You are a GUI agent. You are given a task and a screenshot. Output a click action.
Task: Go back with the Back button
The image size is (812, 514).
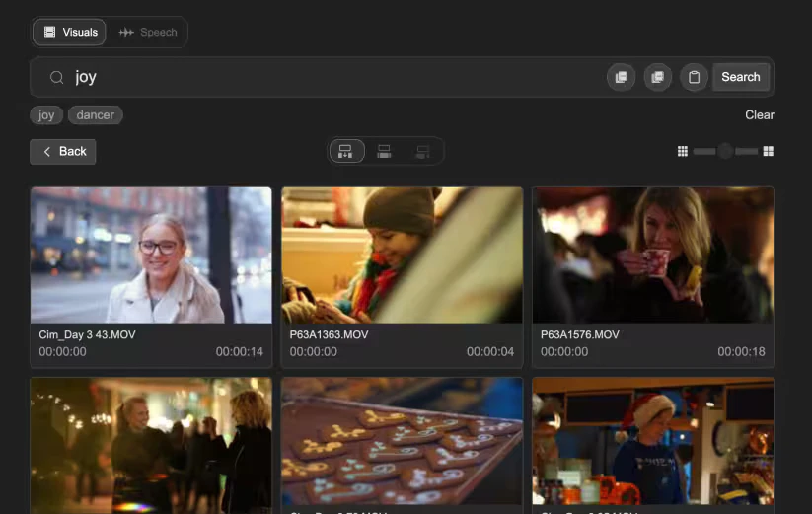tap(63, 152)
